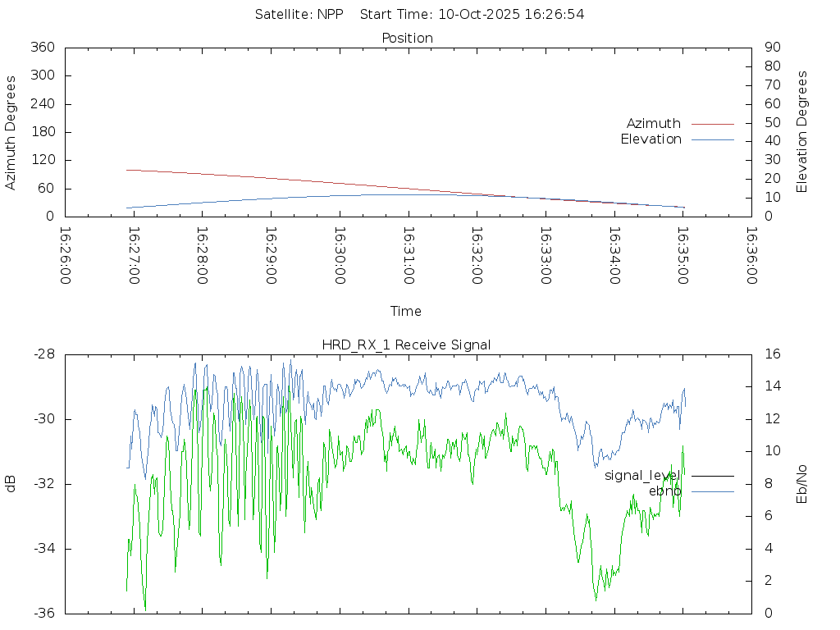Click the ebno legend label
This screenshot has width=840, height=630.
pyautogui.click(x=664, y=491)
